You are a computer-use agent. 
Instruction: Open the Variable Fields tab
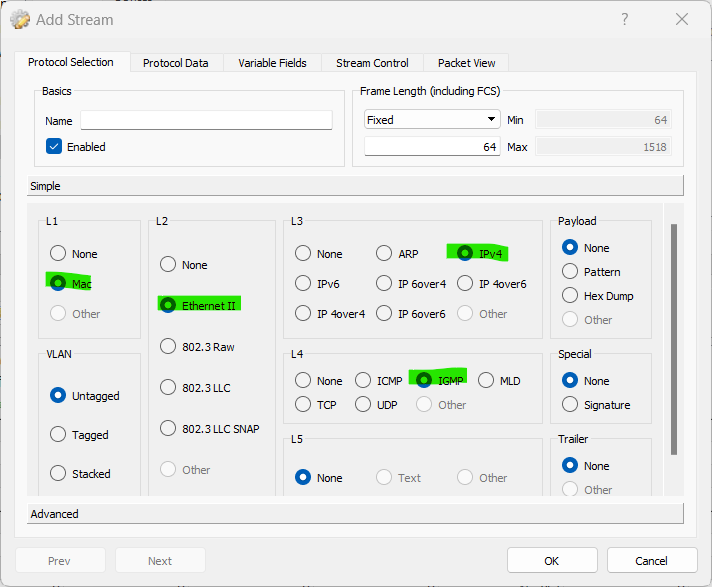pos(272,63)
